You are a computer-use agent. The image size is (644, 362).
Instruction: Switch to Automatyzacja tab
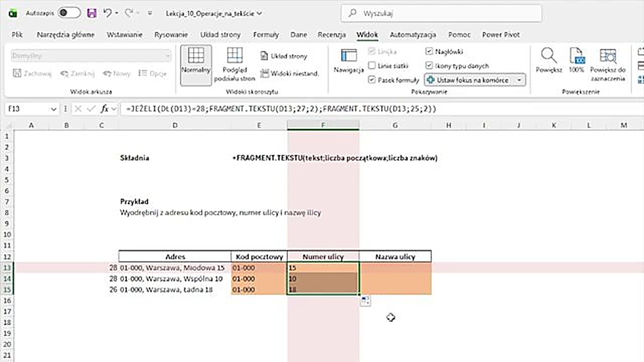click(x=413, y=35)
